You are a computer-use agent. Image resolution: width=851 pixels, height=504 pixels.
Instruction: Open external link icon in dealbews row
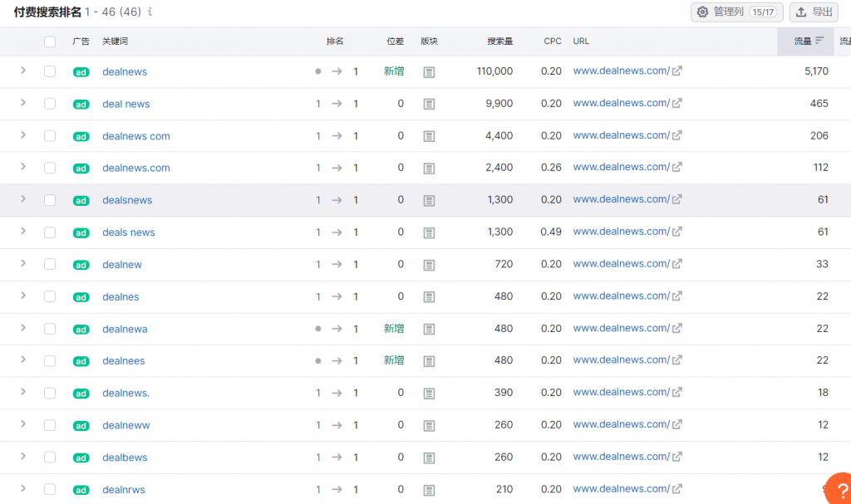[x=676, y=457]
